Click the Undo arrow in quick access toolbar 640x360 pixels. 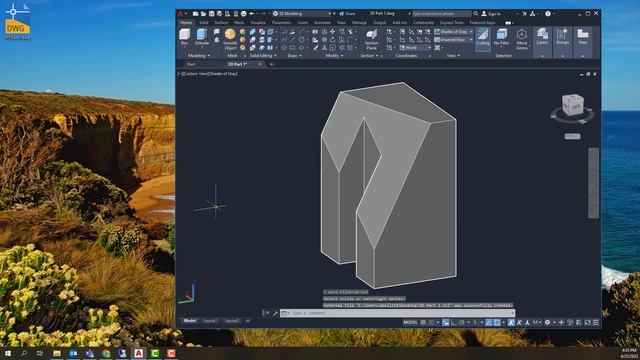click(252, 13)
